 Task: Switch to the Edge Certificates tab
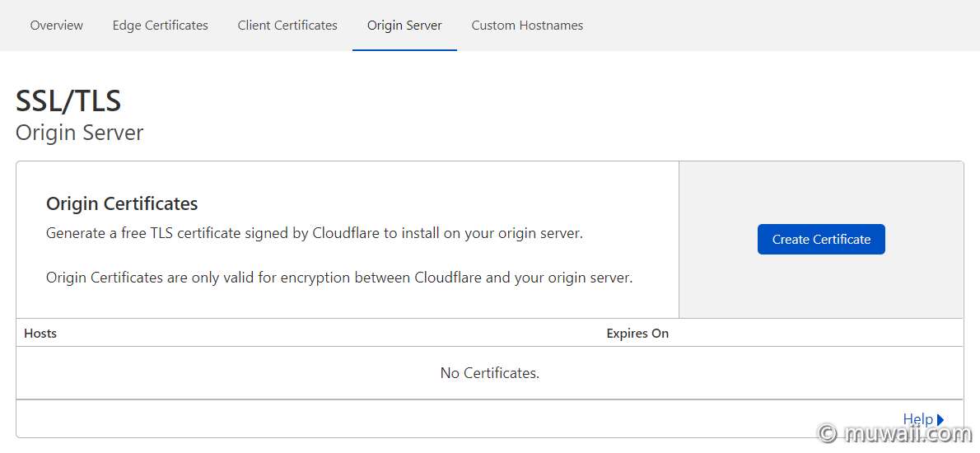(x=160, y=26)
